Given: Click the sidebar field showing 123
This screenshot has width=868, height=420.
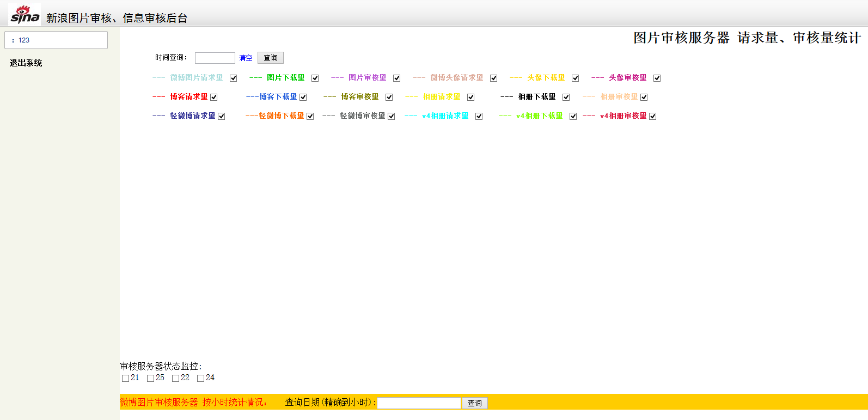Looking at the screenshot, I should [56, 40].
